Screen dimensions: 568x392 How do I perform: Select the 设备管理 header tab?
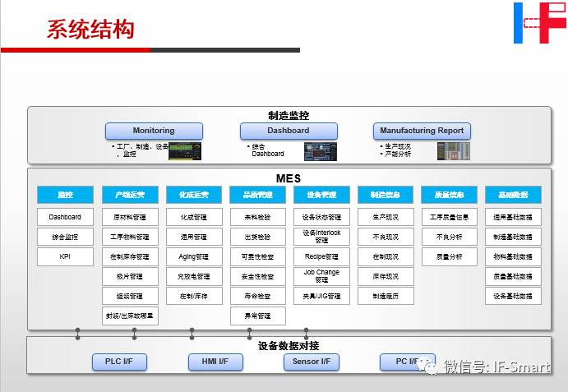coord(321,196)
